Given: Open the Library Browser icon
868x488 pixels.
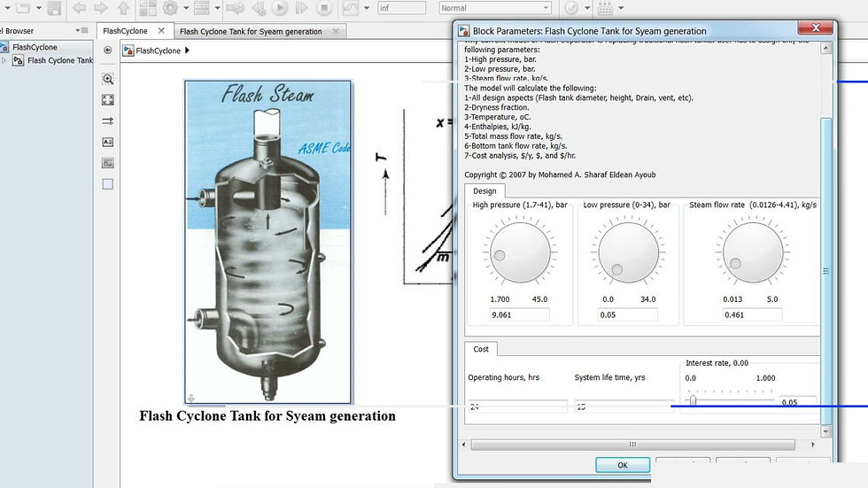Looking at the screenshot, I should 148,8.
